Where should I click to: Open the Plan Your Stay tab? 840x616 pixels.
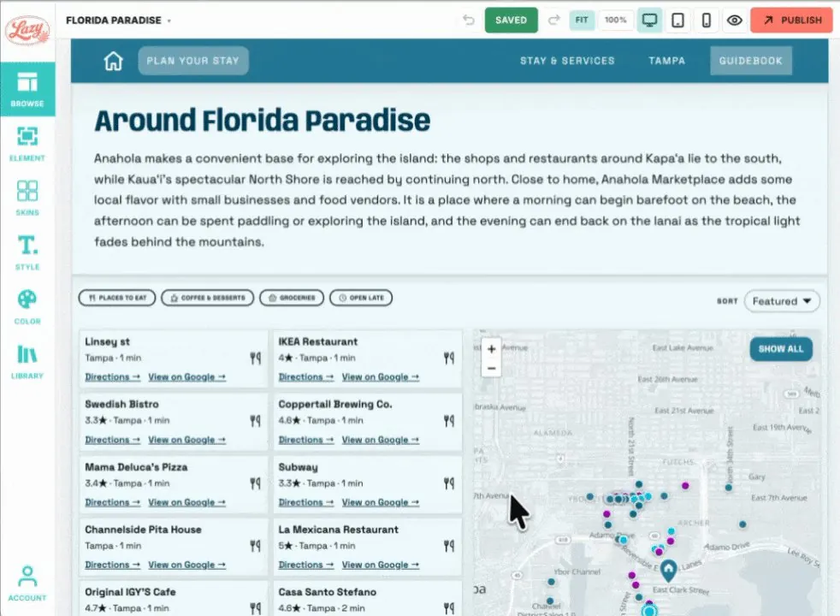click(x=192, y=61)
